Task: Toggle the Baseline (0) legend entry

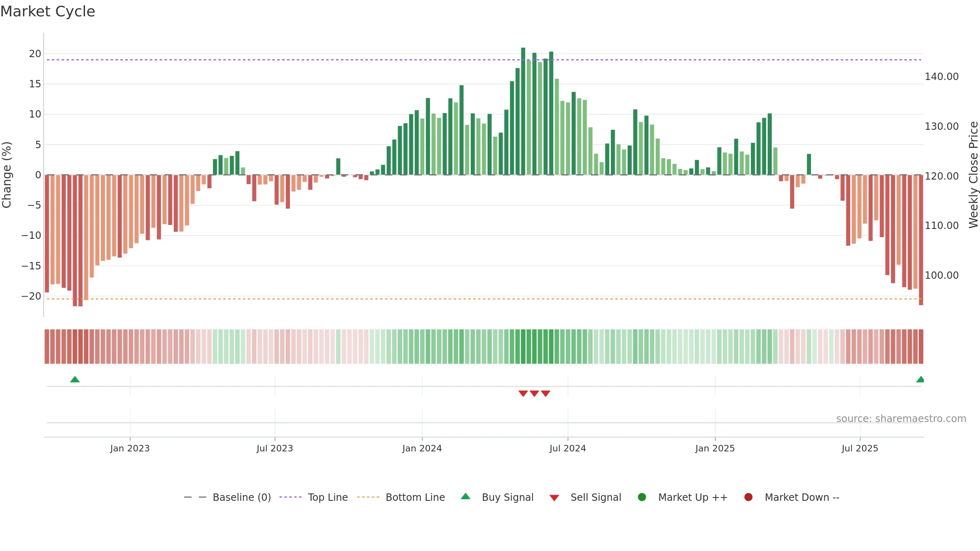Action: [x=227, y=497]
